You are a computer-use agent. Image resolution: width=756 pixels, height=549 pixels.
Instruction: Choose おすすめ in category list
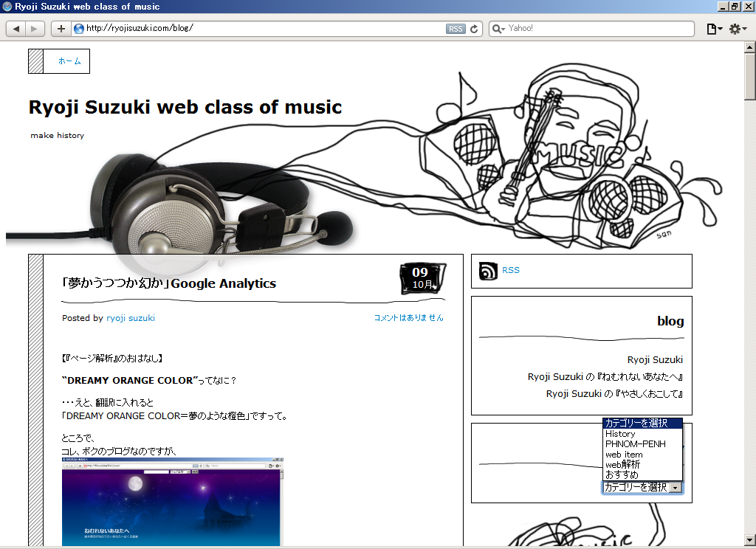(622, 475)
